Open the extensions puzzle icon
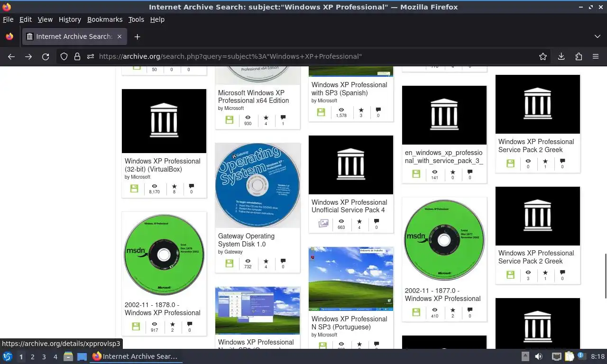 click(579, 56)
